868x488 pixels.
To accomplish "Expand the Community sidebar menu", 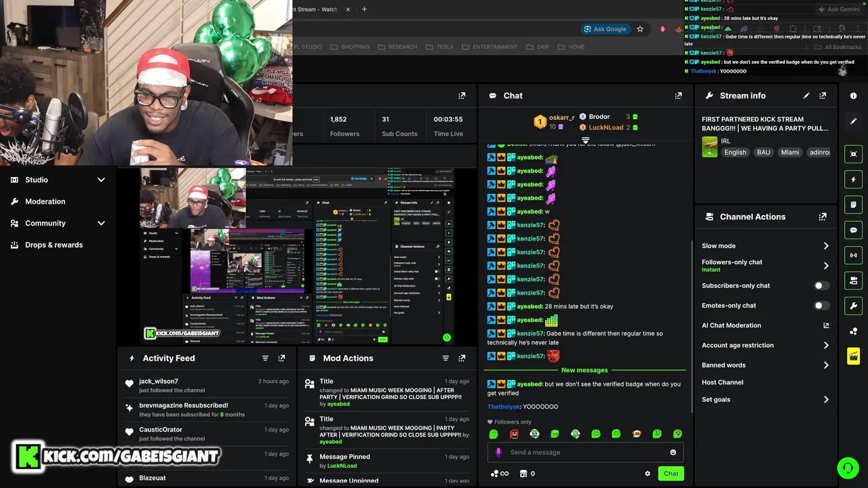I will coord(101,223).
